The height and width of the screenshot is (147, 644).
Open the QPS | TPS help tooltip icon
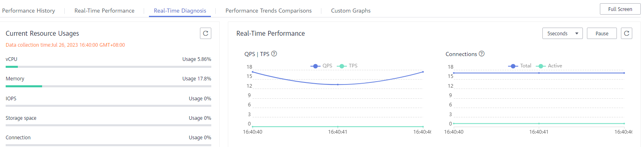click(x=274, y=54)
